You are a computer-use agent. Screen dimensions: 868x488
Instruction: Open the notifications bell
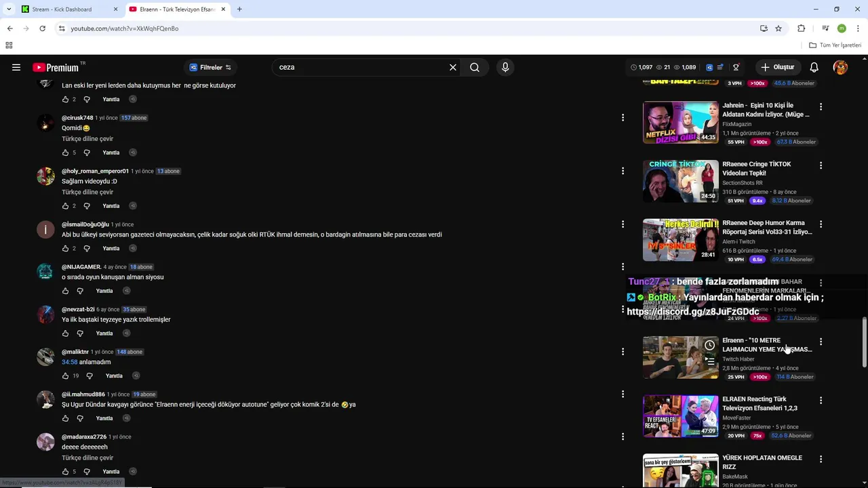coord(814,67)
